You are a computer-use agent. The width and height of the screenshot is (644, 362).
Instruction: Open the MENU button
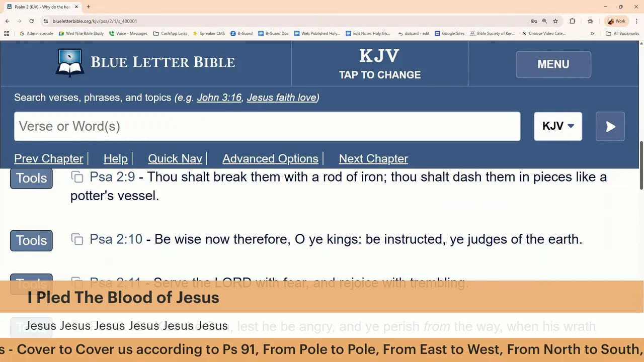(553, 64)
